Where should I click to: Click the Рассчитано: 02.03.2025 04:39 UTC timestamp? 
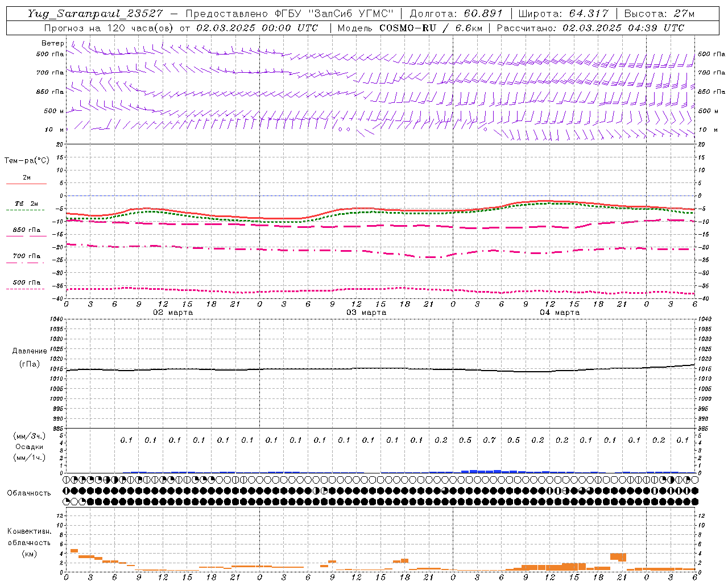[x=590, y=28]
